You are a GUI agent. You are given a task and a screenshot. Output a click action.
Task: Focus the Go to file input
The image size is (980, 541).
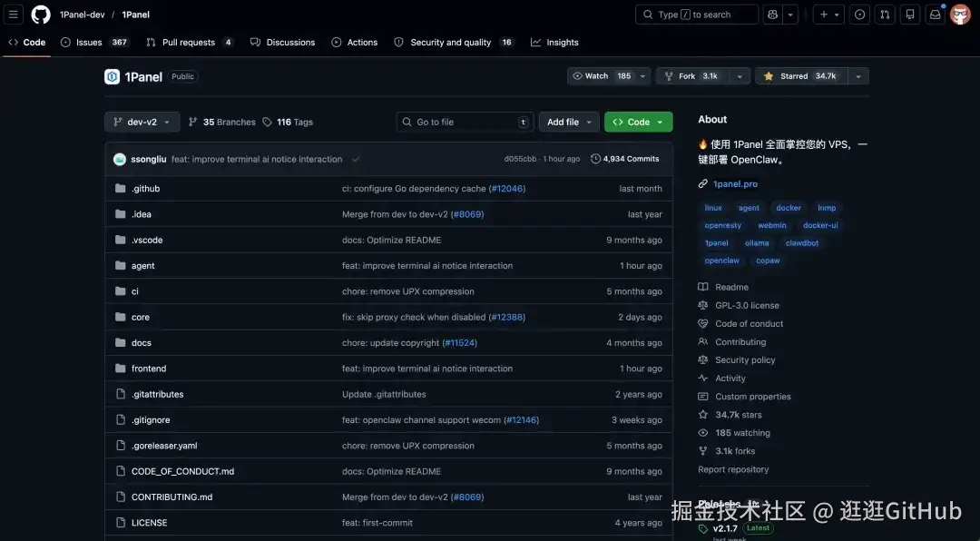465,122
